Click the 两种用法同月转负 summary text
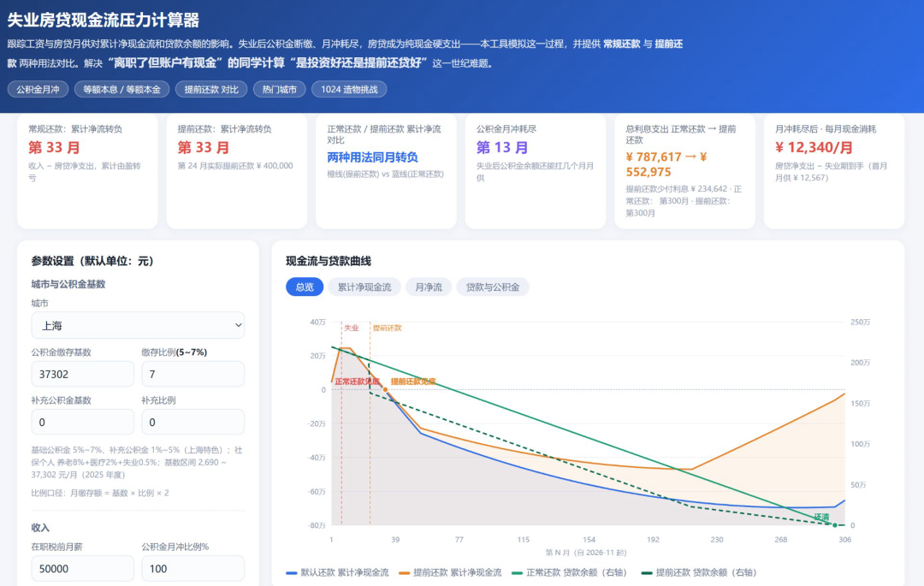Screen dimensions: 924x586 pos(372,157)
